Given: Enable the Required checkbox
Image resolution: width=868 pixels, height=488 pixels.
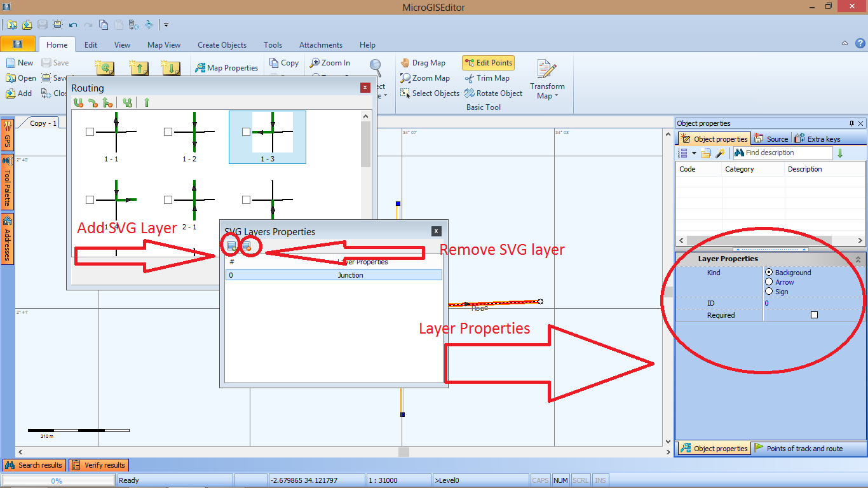Looking at the screenshot, I should (814, 315).
